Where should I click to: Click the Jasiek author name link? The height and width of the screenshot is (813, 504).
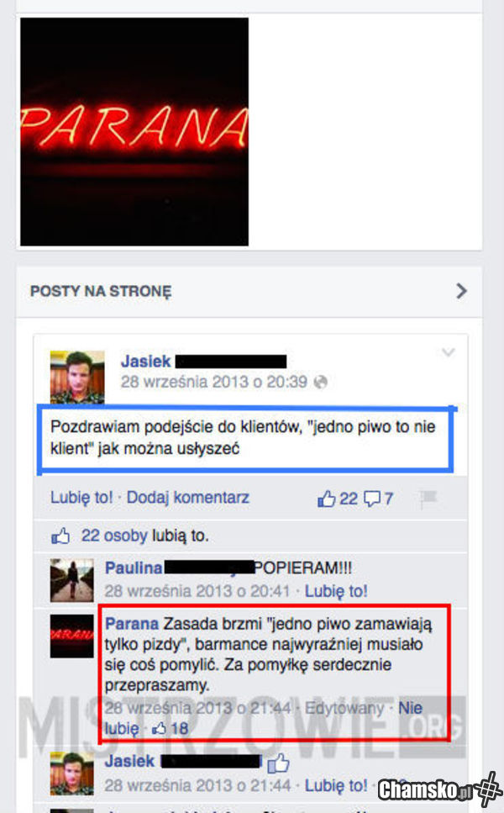pyautogui.click(x=145, y=362)
